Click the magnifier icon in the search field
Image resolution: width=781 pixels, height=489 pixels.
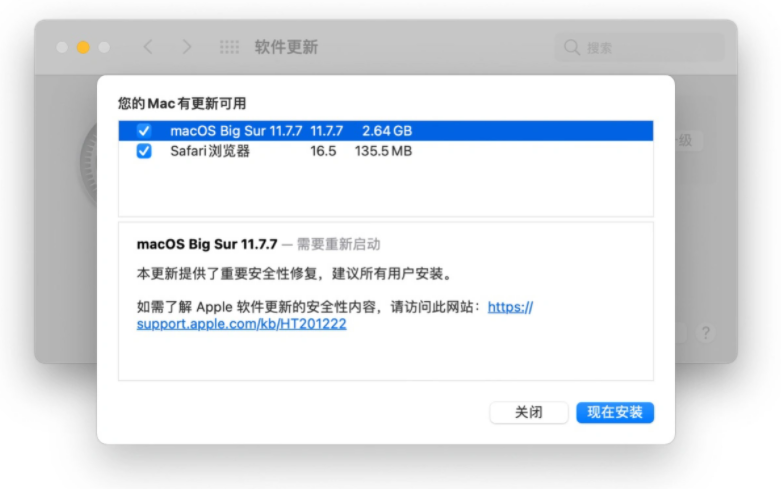(x=572, y=48)
